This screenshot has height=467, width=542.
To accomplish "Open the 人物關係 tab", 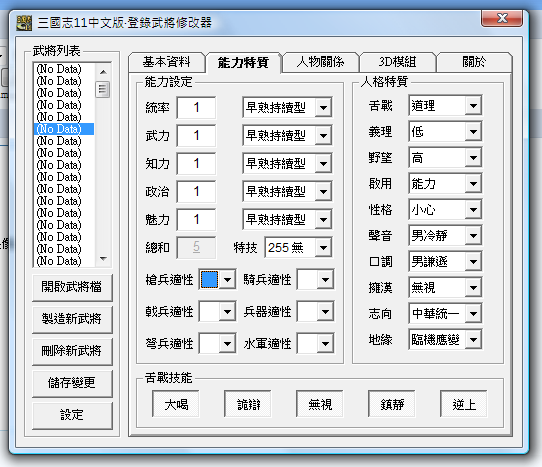I will 320,62.
